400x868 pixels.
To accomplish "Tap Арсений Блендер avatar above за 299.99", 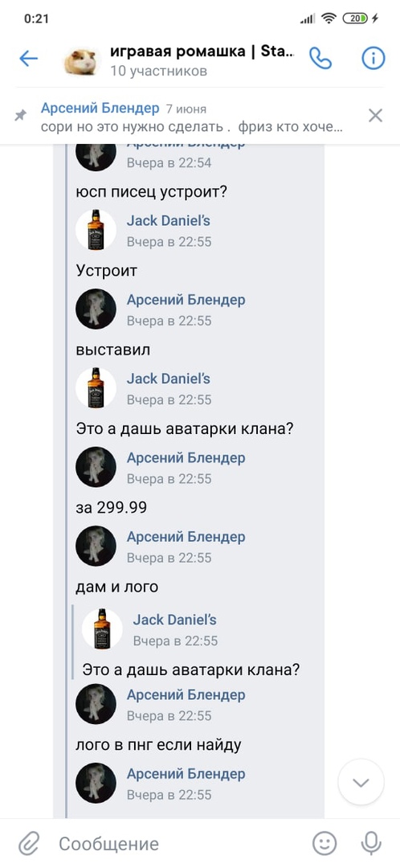I will (x=96, y=467).
